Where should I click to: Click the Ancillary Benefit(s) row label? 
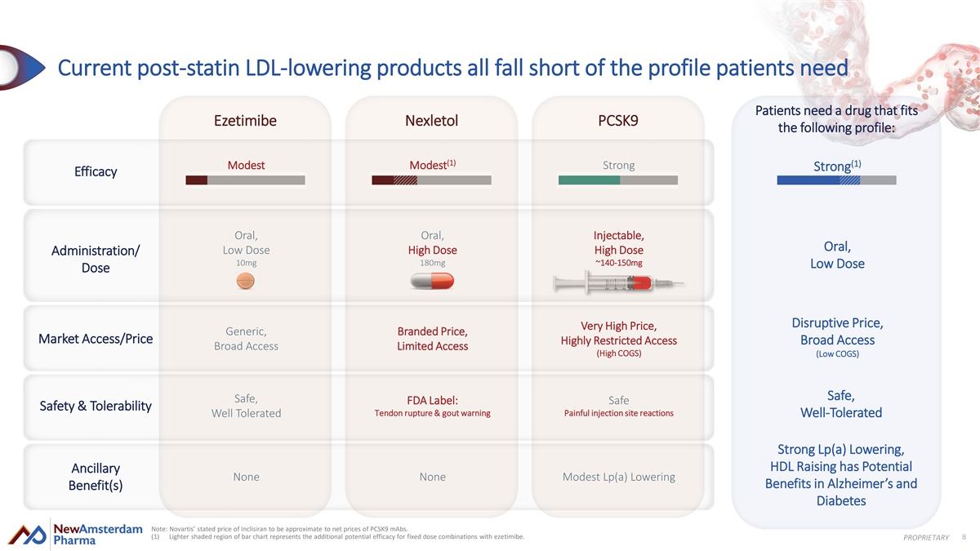(96, 478)
